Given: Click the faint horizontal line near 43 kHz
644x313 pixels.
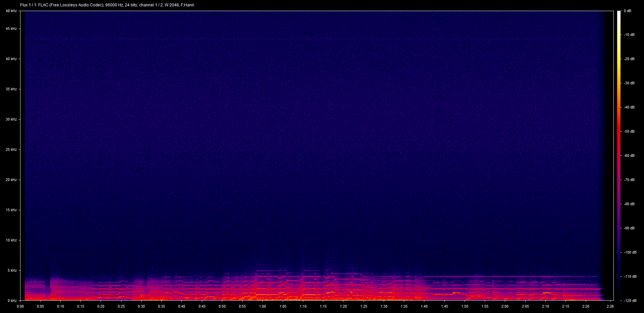Looking at the screenshot, I should coord(302,40).
